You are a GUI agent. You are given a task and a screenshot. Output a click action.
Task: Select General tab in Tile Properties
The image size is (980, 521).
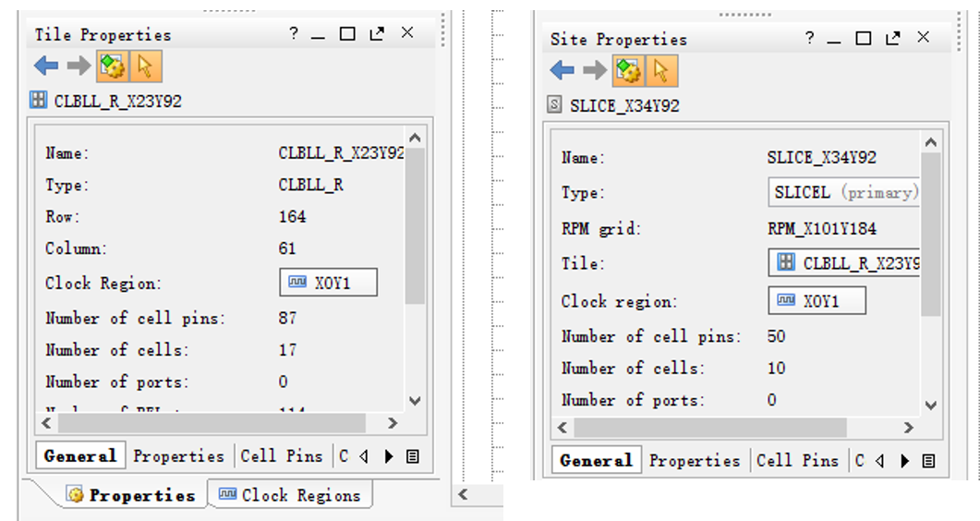click(x=80, y=456)
